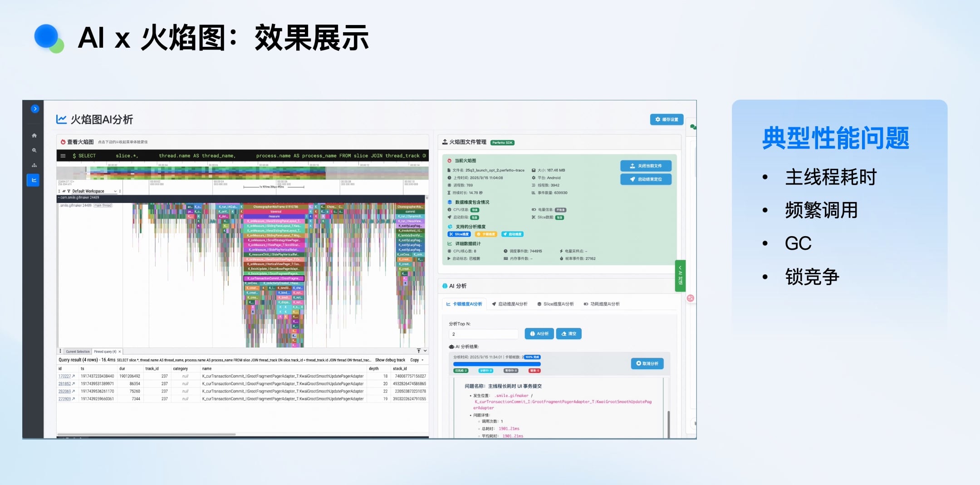Move drawer to top with arrow icon
Screen dimensions: 980x485
coord(418,351)
